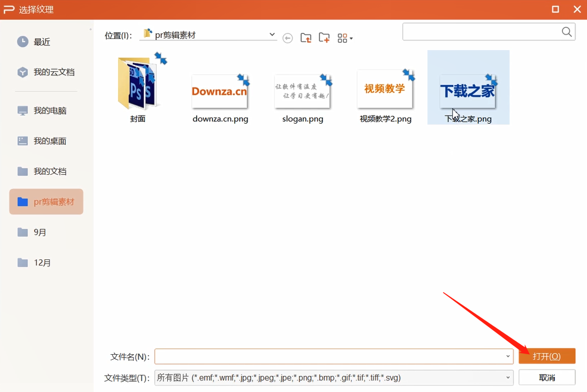Select the 视频教学2.png thumbnail
The height and width of the screenshot is (392, 587).
[385, 89]
